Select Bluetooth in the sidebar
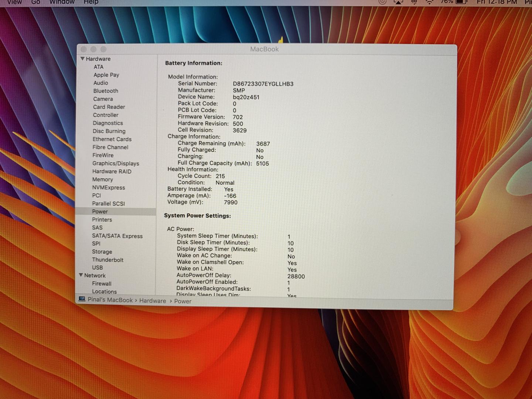This screenshot has height=399, width=532. pyautogui.click(x=106, y=91)
